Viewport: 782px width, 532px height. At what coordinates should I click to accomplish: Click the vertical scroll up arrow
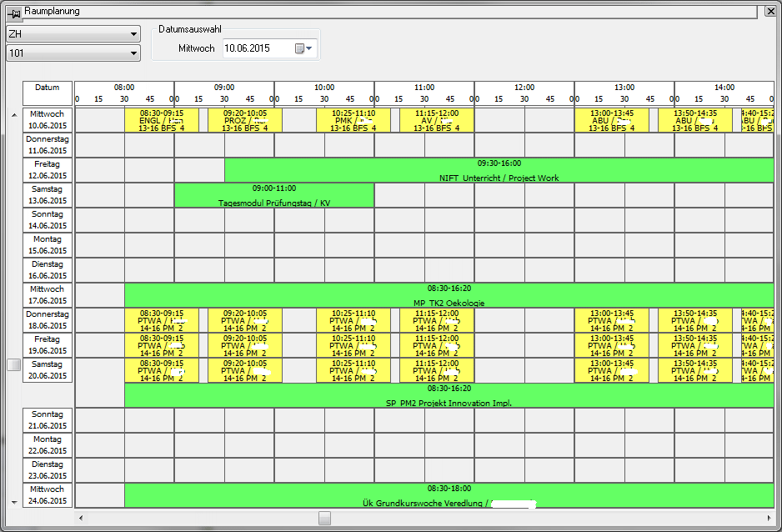pos(13,114)
